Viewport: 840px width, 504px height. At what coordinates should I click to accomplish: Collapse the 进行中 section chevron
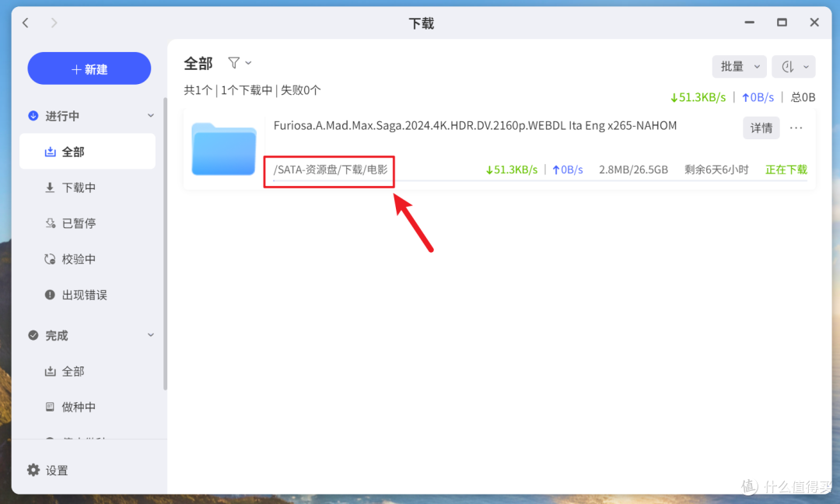point(151,116)
